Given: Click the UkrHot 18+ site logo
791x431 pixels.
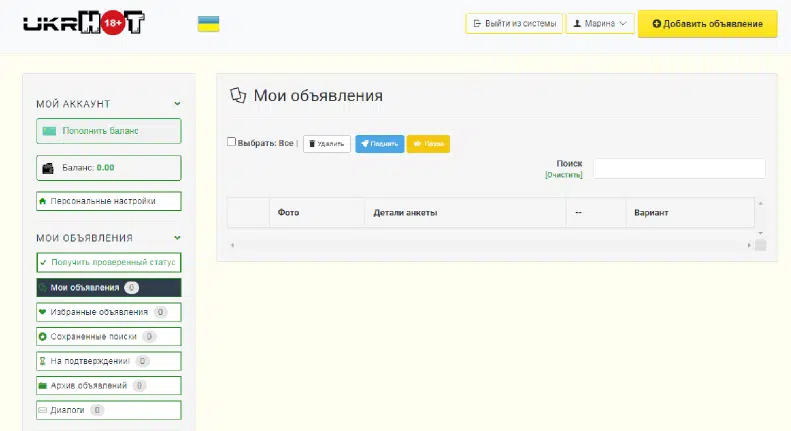Looking at the screenshot, I should 84,22.
